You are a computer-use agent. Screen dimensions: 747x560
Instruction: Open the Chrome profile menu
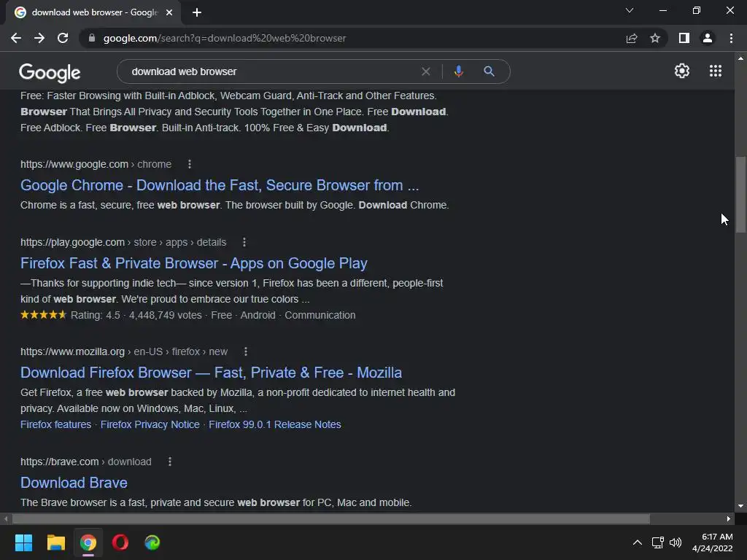coord(708,38)
